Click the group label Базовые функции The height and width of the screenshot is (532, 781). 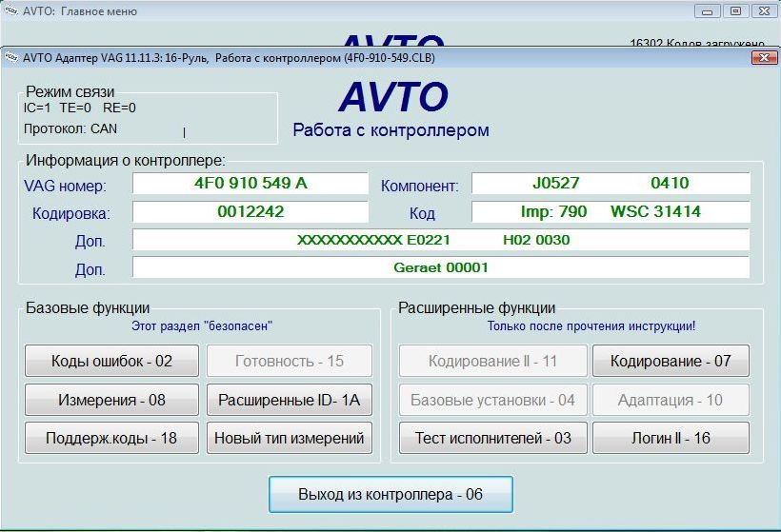point(88,308)
